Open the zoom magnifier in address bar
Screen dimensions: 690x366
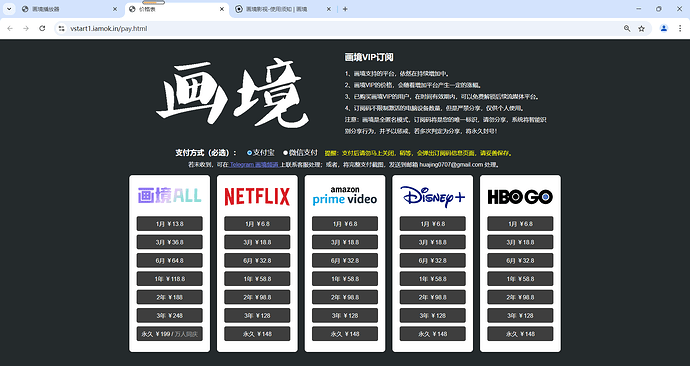click(627, 29)
